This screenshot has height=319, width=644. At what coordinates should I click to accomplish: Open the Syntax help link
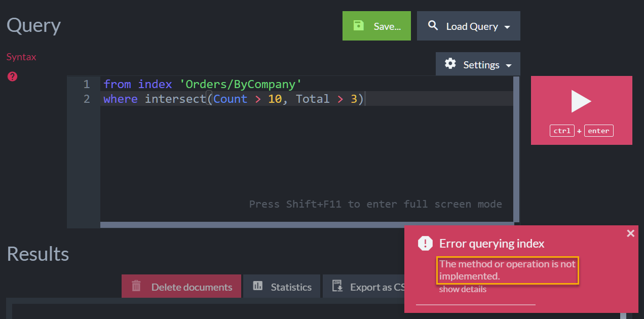21,57
